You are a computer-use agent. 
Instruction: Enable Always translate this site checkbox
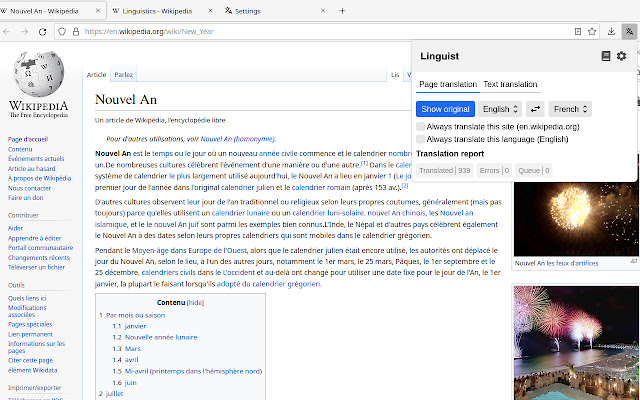tap(421, 127)
